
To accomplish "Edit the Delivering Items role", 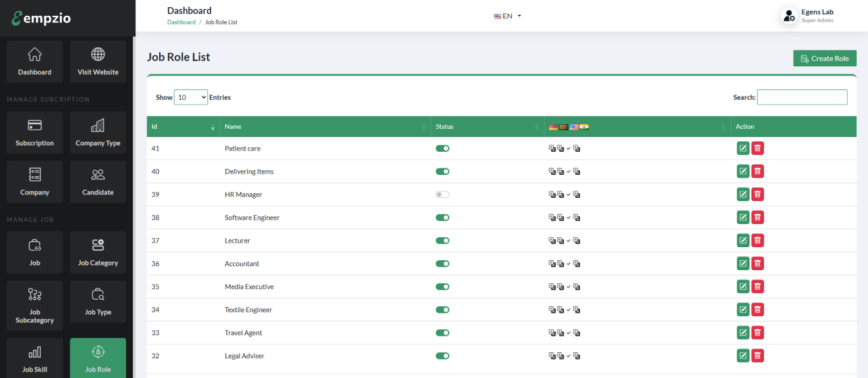I will (x=743, y=172).
